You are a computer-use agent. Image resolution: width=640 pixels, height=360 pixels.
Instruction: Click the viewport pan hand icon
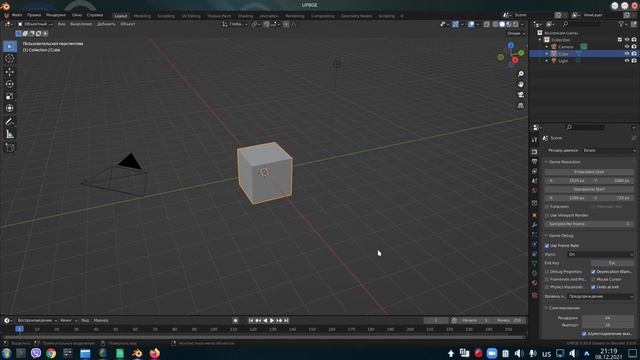[x=520, y=84]
